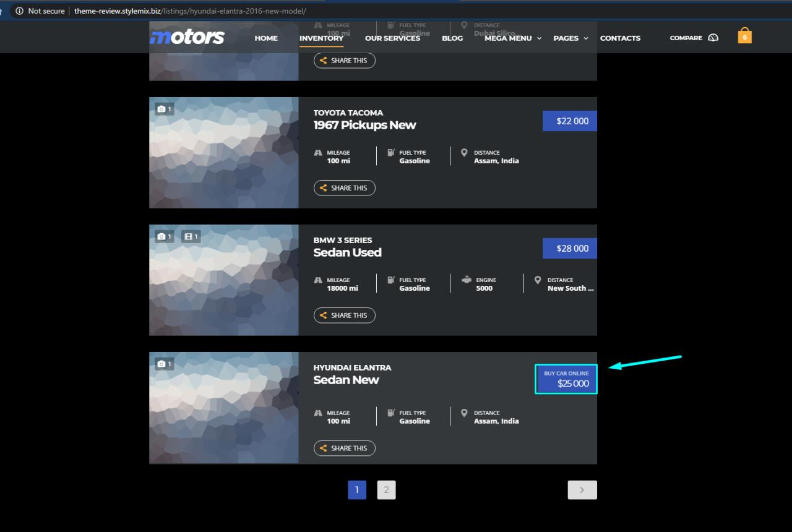
Task: Open the Home menu item
Action: click(x=266, y=38)
